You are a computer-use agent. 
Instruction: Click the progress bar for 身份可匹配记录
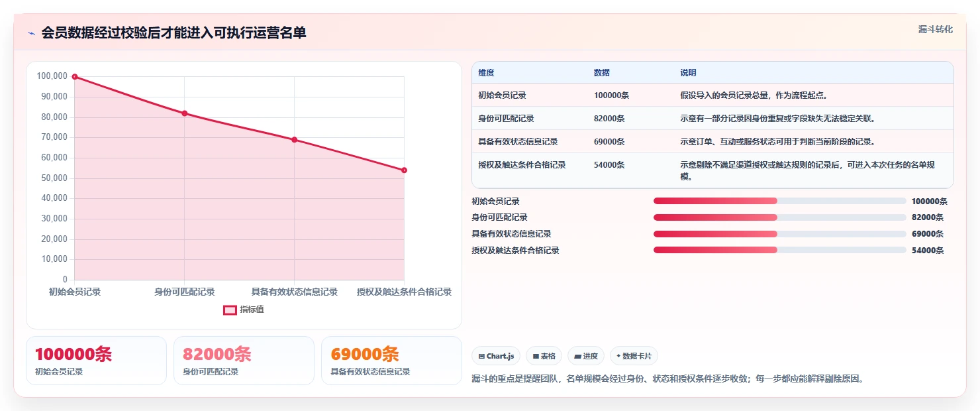[779, 217]
